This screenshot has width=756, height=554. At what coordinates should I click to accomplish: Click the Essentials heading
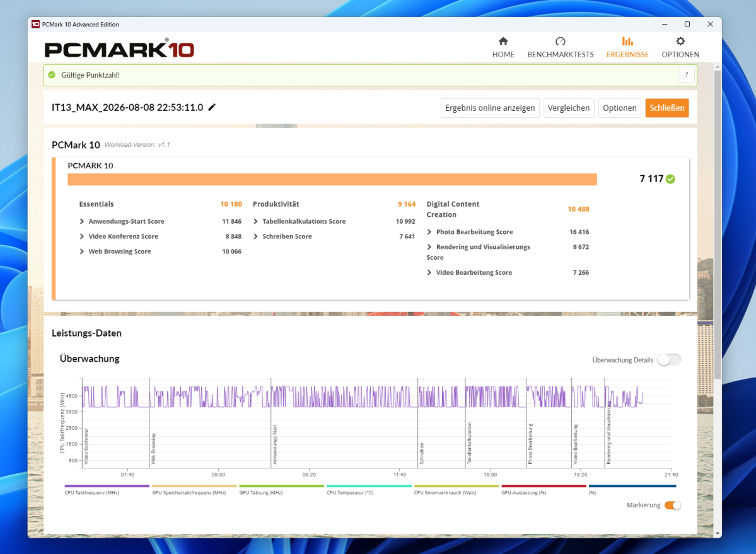pos(96,204)
